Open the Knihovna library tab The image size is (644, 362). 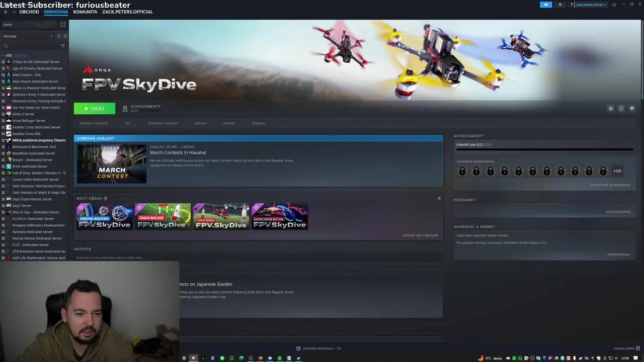pos(56,12)
